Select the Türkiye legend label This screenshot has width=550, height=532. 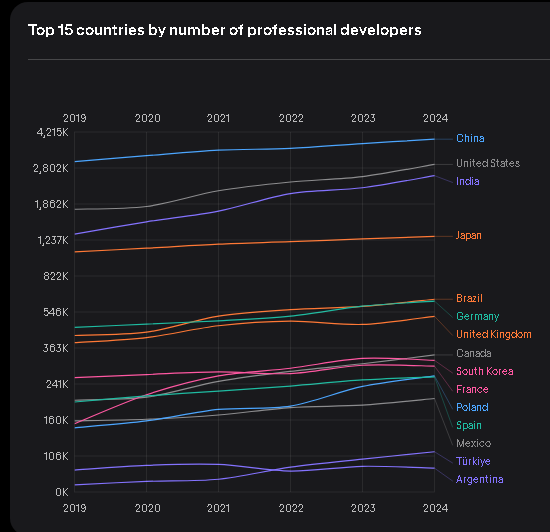point(473,462)
